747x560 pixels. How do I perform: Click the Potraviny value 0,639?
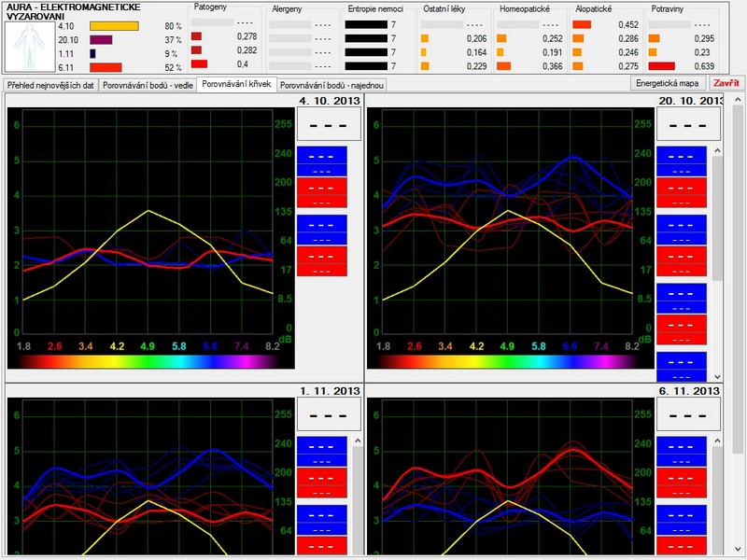coord(704,66)
